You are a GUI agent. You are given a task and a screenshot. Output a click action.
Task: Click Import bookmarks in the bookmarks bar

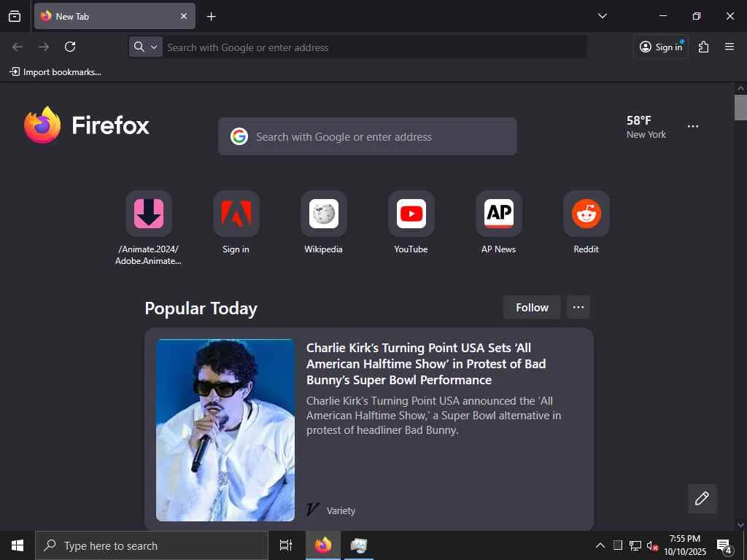pos(55,72)
